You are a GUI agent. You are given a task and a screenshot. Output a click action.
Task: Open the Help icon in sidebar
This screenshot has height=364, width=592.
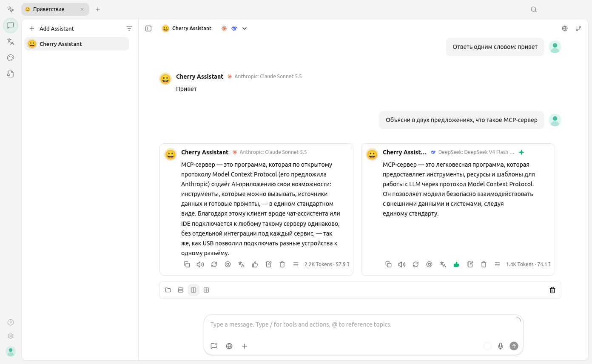click(11, 322)
